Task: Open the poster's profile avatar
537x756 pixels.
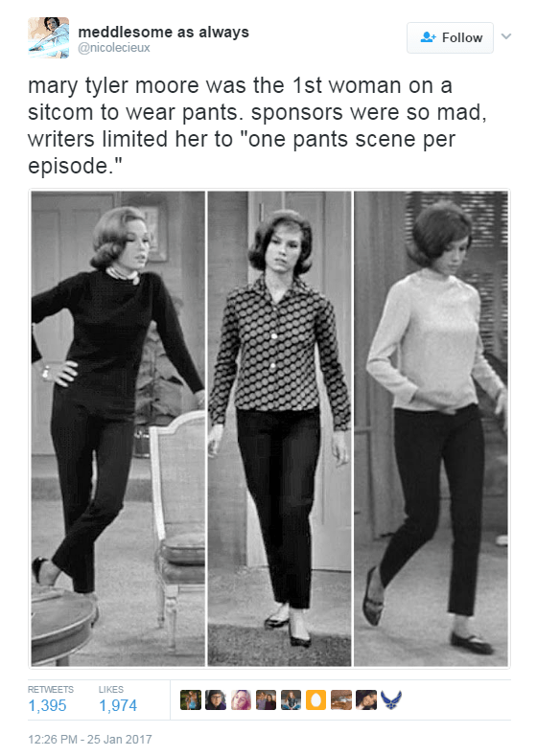Action: coord(48,37)
